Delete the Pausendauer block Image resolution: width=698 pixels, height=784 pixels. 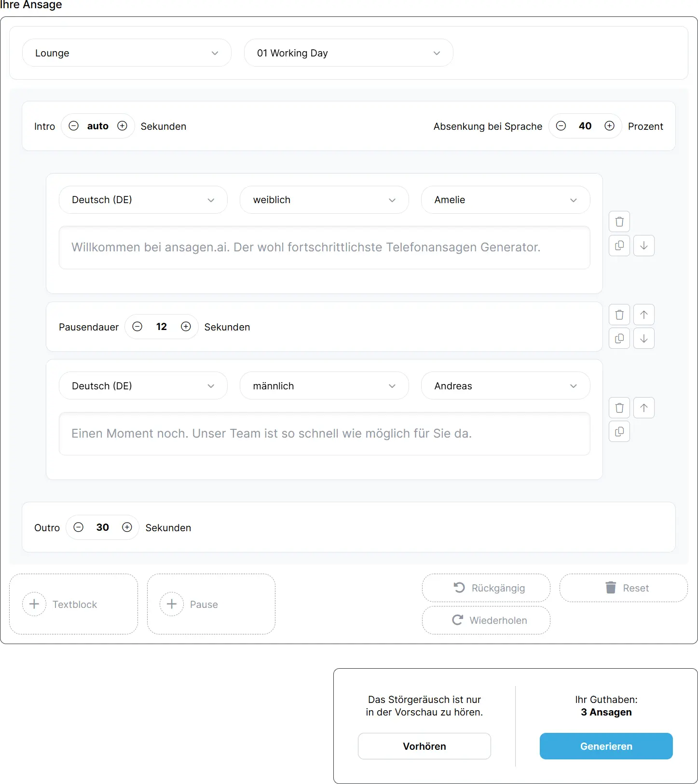coord(619,315)
